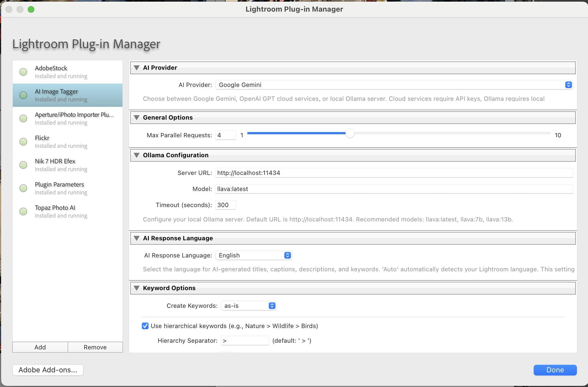Click the status indicator next to AdobeStock
The height and width of the screenshot is (387, 588).
pos(23,72)
